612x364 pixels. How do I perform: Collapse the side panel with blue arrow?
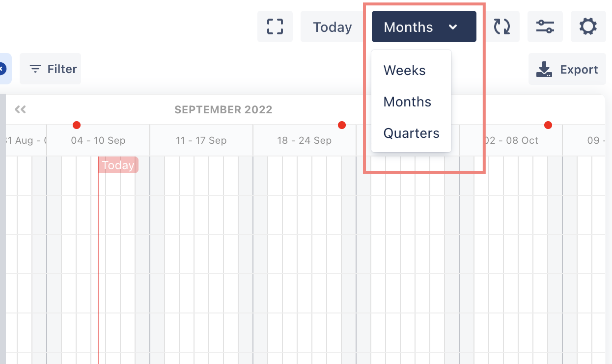pyautogui.click(x=2, y=69)
